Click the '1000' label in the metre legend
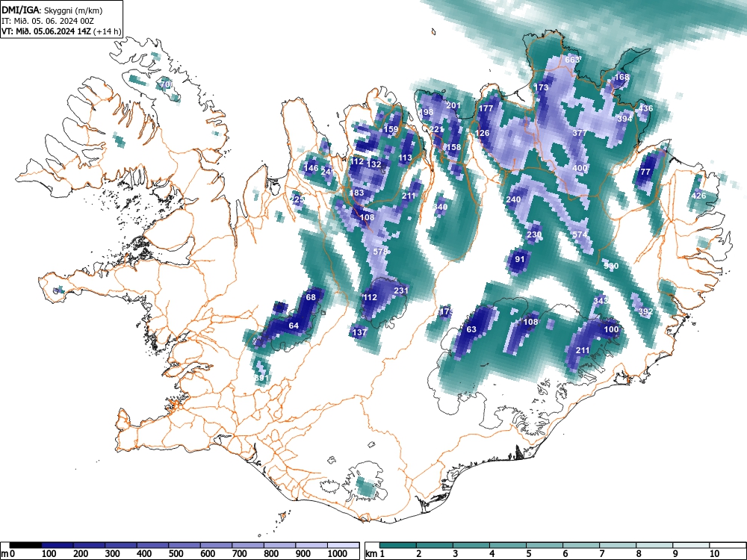The image size is (747, 560). [x=338, y=554]
